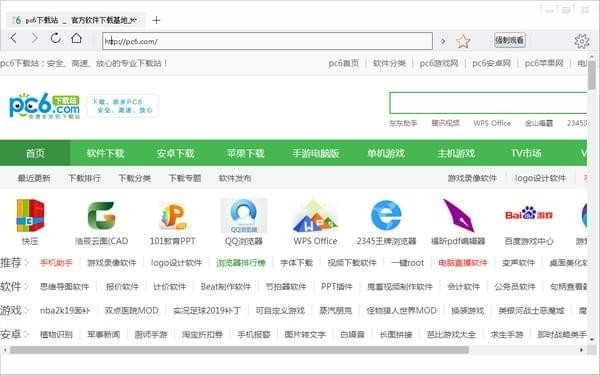This screenshot has width=600, height=375.
Task: Open the 单机游戏 navigation tab
Action: click(386, 153)
